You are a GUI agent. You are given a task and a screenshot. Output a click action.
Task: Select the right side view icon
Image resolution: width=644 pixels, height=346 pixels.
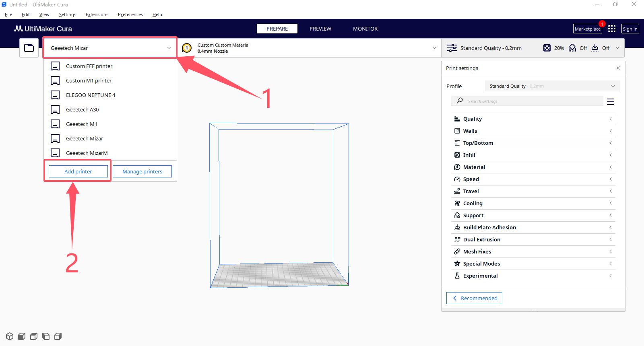tap(58, 336)
